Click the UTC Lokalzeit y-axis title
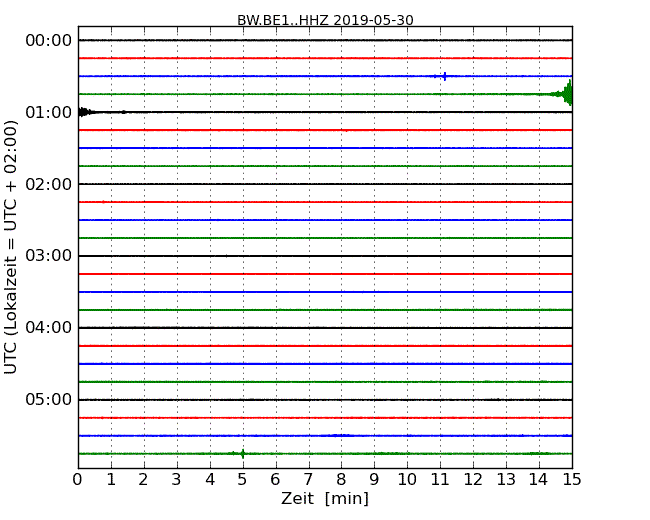Screen dimensions: 650x520 point(11,248)
